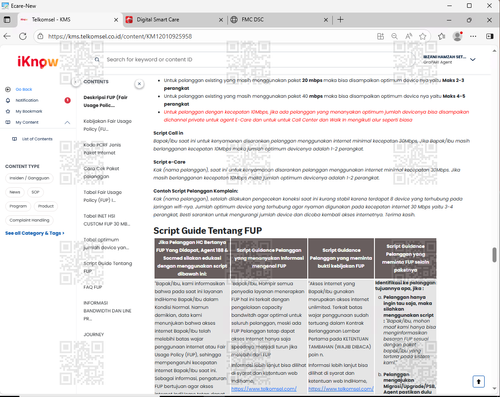The image size is (500, 397).
Task: Open the split screen icon in address bar
Action: [380, 36]
